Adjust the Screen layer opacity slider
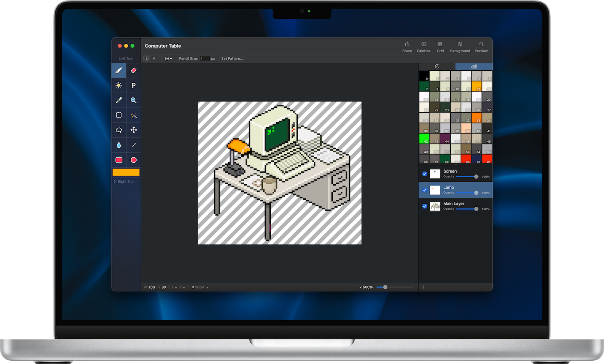Viewport: 604px width, 364px height. (467, 177)
